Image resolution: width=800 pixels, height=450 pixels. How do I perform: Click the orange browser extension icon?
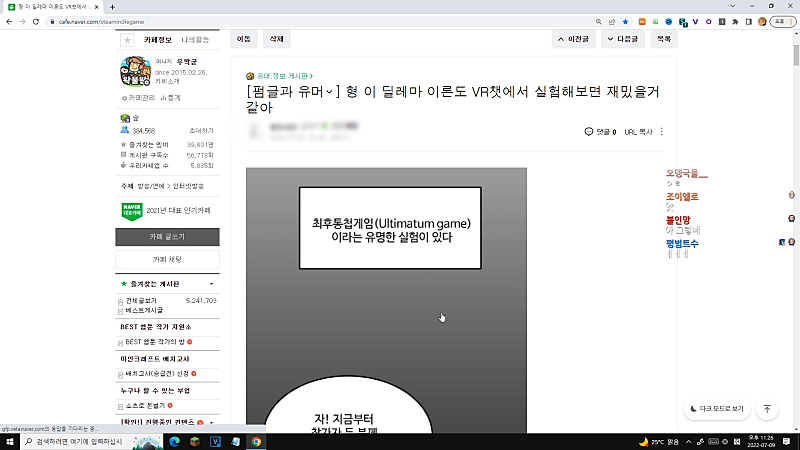[x=642, y=22]
